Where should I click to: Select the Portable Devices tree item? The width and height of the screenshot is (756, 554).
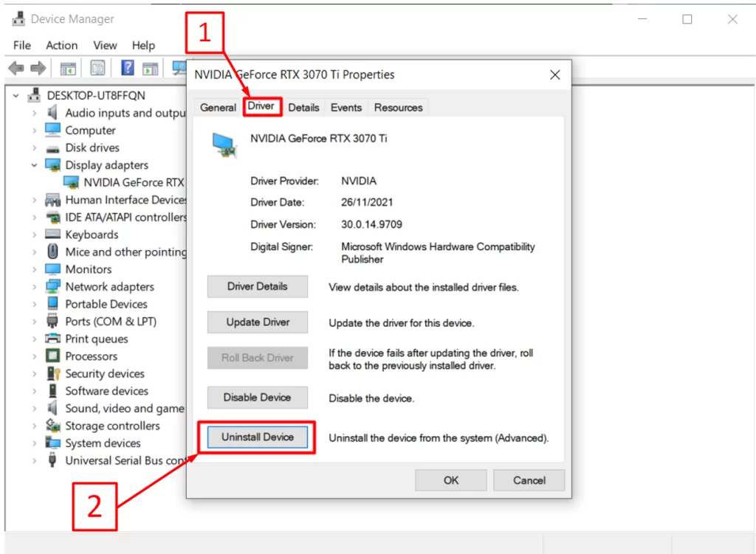(x=106, y=304)
